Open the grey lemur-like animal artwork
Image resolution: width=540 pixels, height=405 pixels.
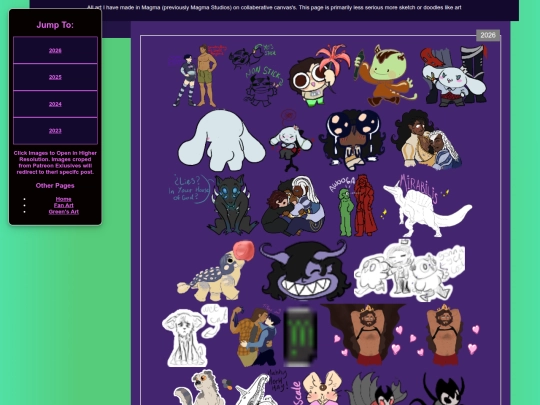202,387
